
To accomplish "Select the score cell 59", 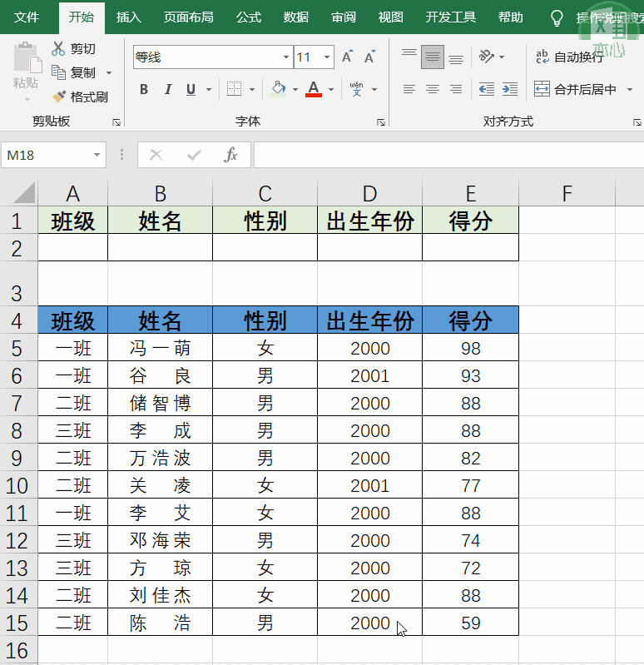I will pyautogui.click(x=471, y=623).
